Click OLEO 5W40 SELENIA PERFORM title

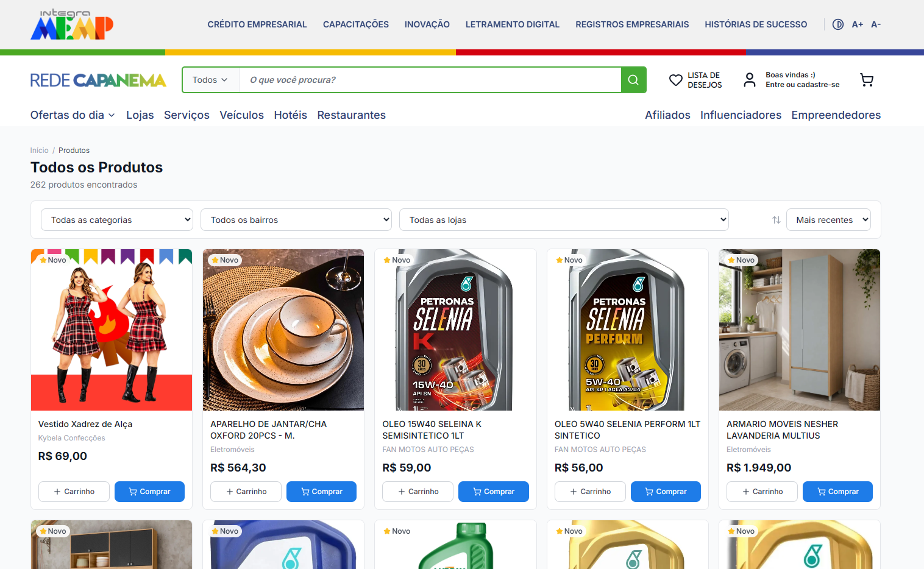coord(627,429)
